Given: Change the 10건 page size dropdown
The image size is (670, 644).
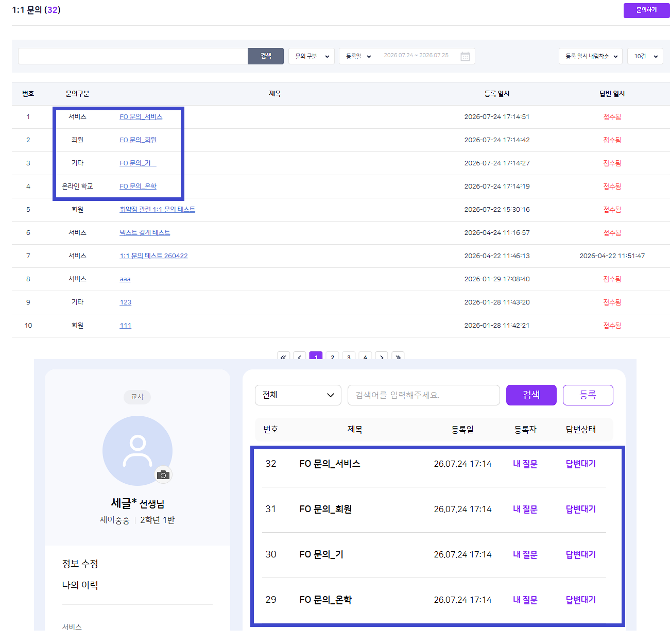Looking at the screenshot, I should (645, 56).
